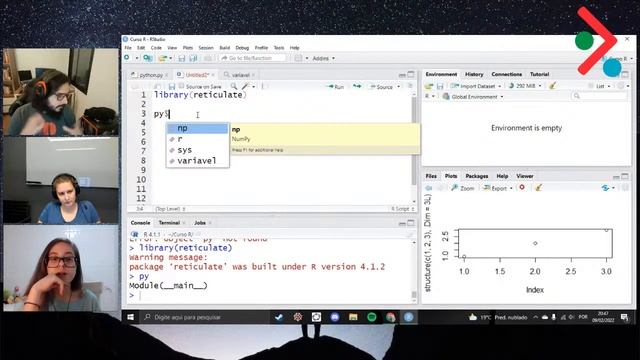Open Chrome from the Windows taskbar
Screen dimensions: 640x360
click(x=391, y=317)
